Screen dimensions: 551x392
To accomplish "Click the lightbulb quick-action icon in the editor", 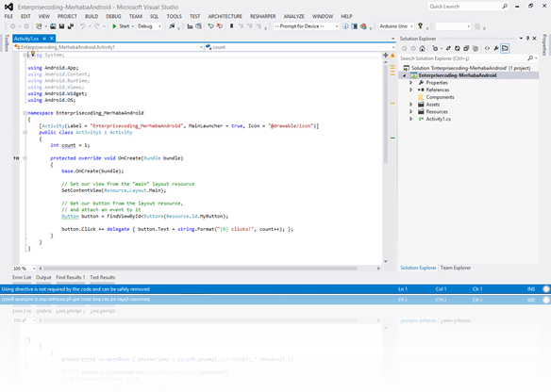I will [33, 54].
